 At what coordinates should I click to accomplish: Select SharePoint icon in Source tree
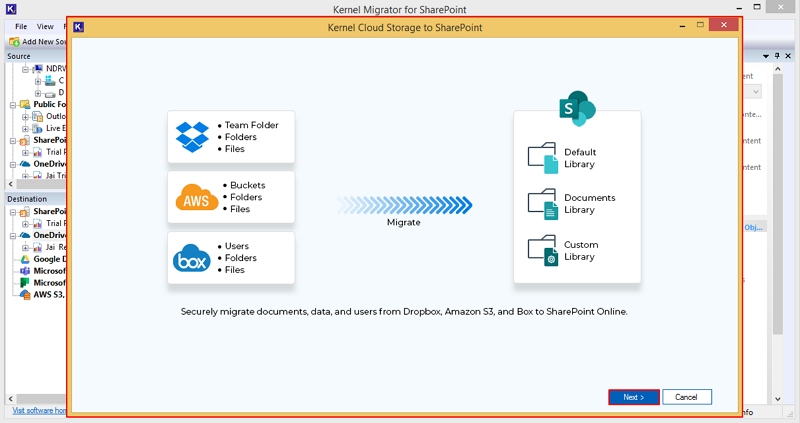point(25,141)
